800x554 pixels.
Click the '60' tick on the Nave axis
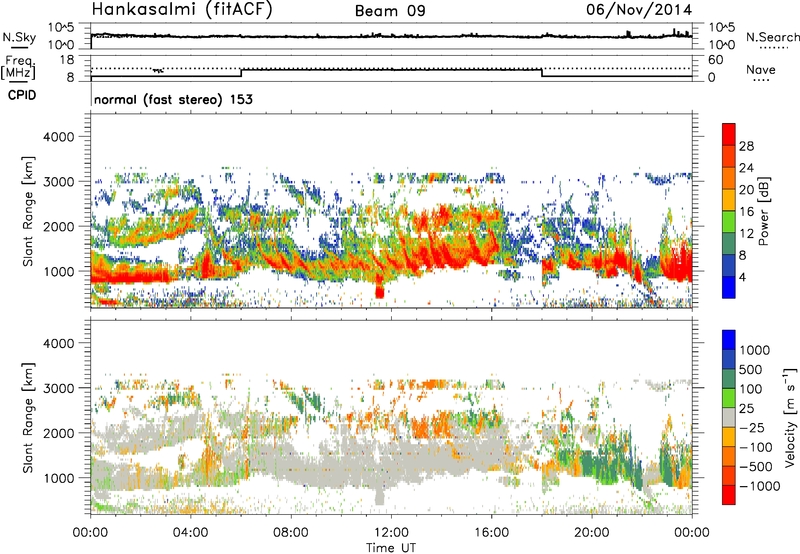tap(715, 60)
